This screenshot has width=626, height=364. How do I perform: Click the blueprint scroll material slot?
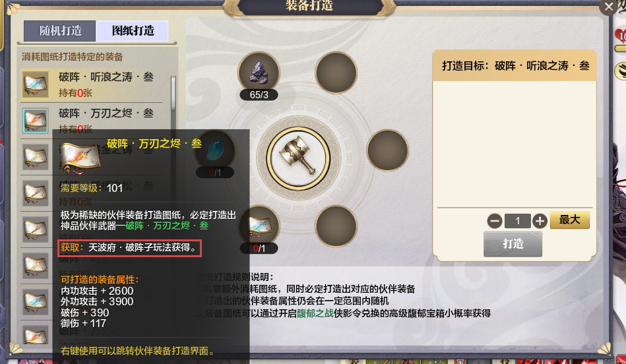pyautogui.click(x=259, y=226)
